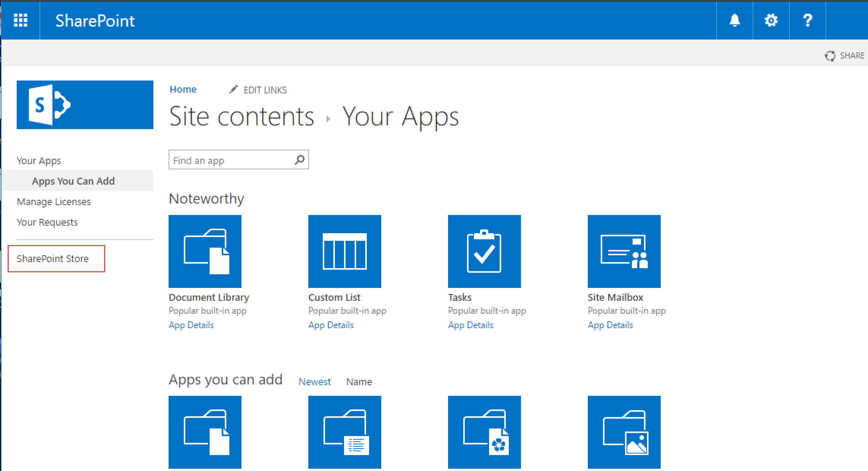The width and height of the screenshot is (868, 471).
Task: Open the settings gear menu
Action: point(771,20)
